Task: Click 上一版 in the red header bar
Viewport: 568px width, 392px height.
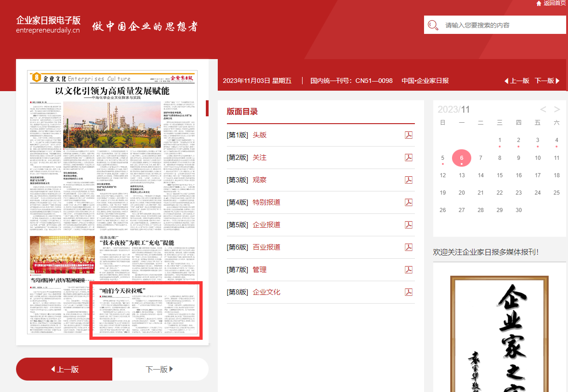Action: (517, 81)
